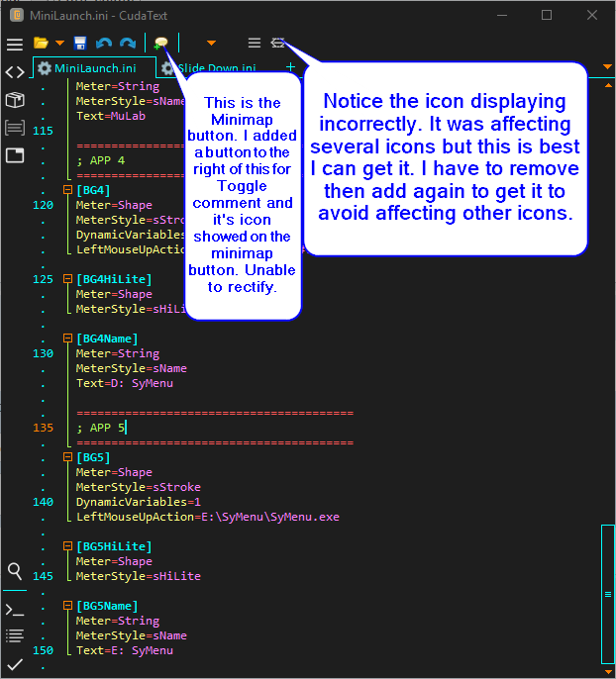The width and height of the screenshot is (616, 679).
Task: Open the Code Tree sidebar panel
Action: tap(15, 72)
